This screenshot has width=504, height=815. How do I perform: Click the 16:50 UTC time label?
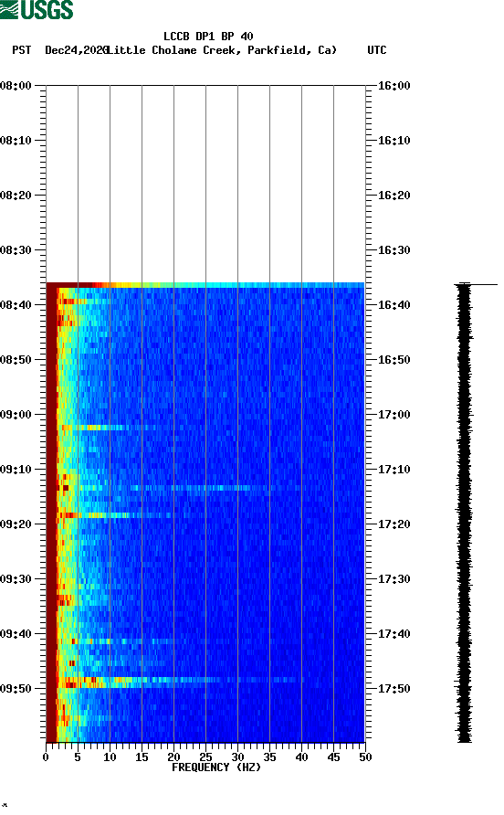(394, 360)
